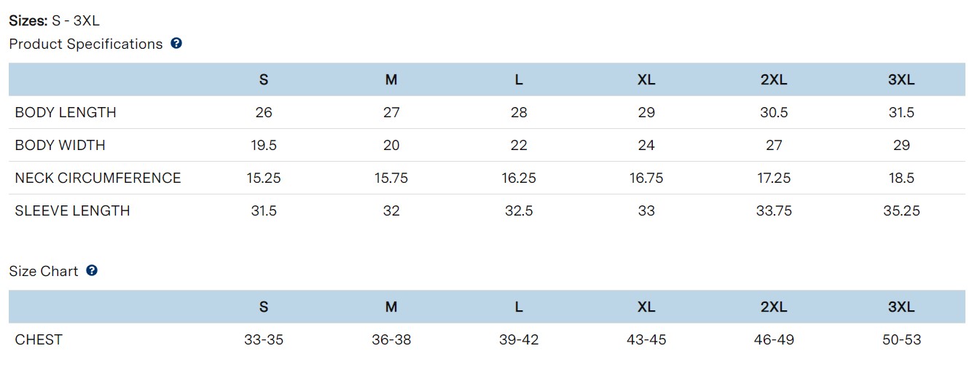
Task: Click the 16.25 neck circumference value
Action: [519, 178]
